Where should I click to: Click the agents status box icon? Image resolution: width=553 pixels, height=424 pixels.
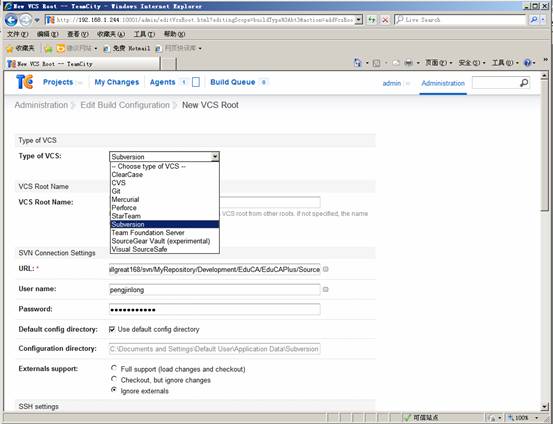(x=196, y=82)
